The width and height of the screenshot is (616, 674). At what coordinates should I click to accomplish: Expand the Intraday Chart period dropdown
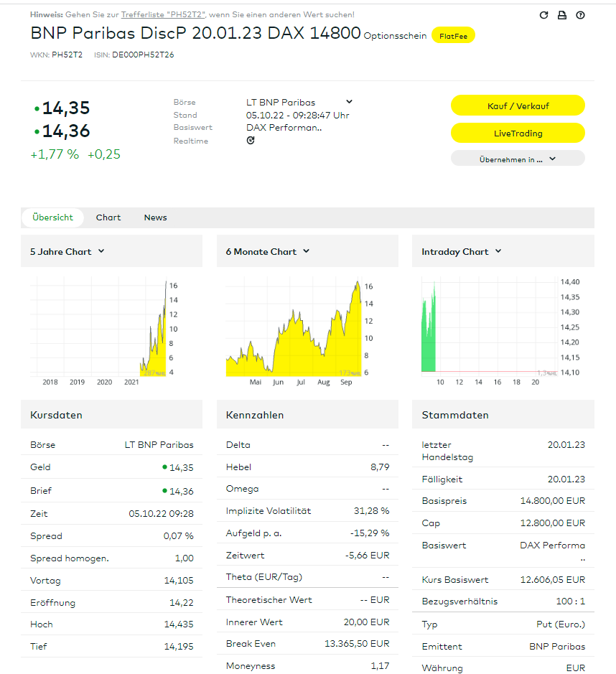498,251
